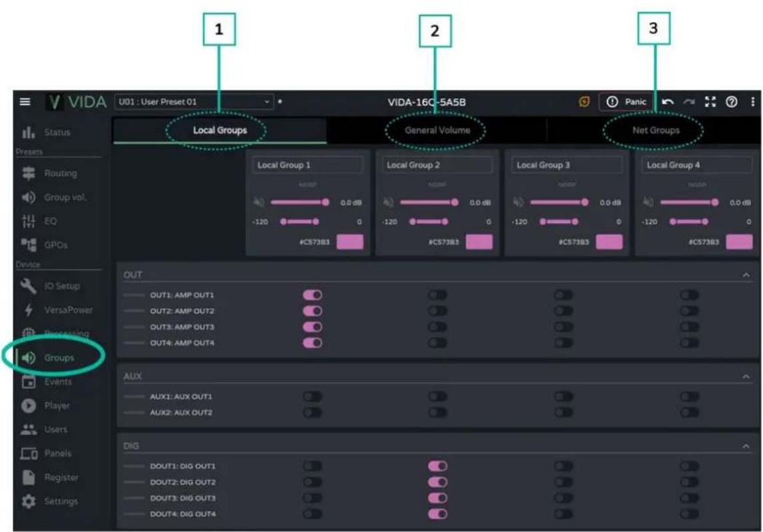
Task: Open the help question mark icon
Action: pyautogui.click(x=731, y=102)
